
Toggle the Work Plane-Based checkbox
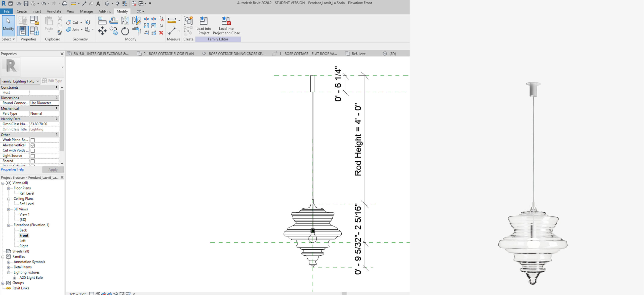[x=33, y=140]
